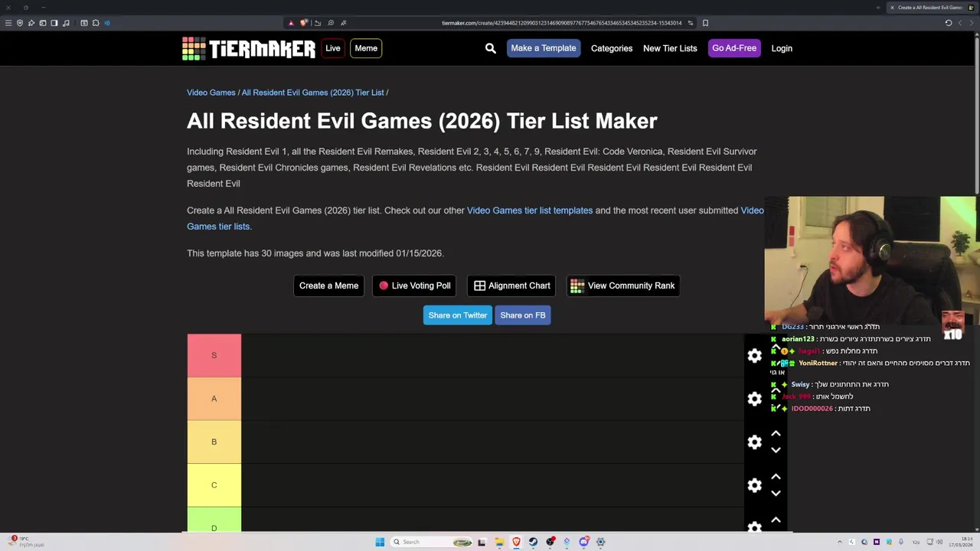
Task: Open settings gear for S tier row
Action: point(755,355)
